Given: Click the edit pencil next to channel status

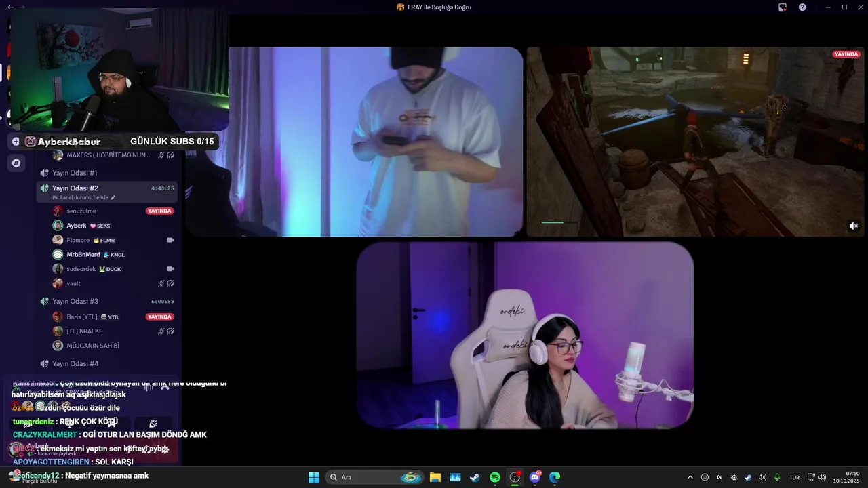Looking at the screenshot, I should (x=113, y=197).
